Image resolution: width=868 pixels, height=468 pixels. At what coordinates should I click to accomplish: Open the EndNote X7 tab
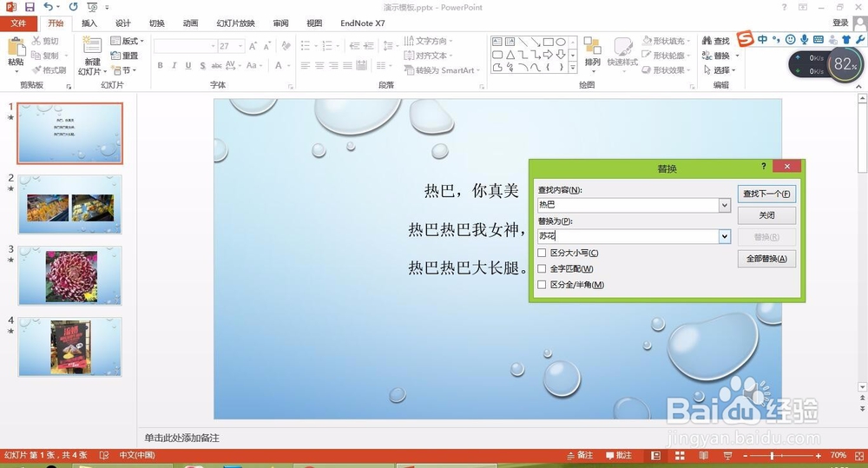click(363, 23)
